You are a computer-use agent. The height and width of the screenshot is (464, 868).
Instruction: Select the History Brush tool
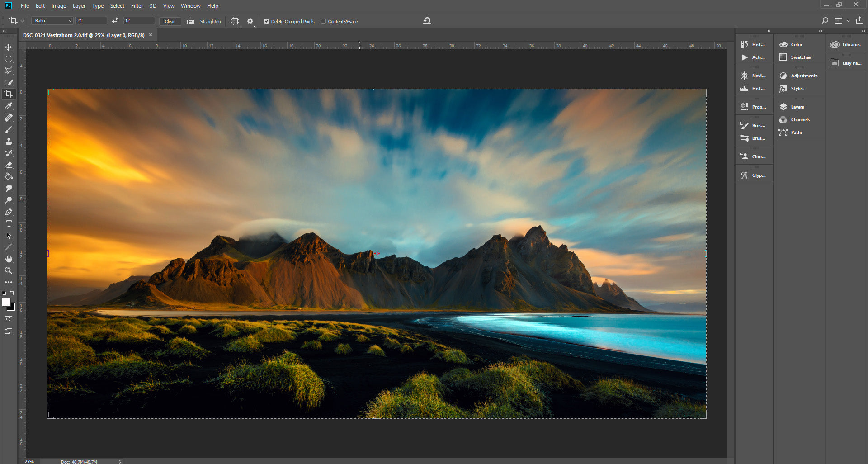tap(9, 153)
